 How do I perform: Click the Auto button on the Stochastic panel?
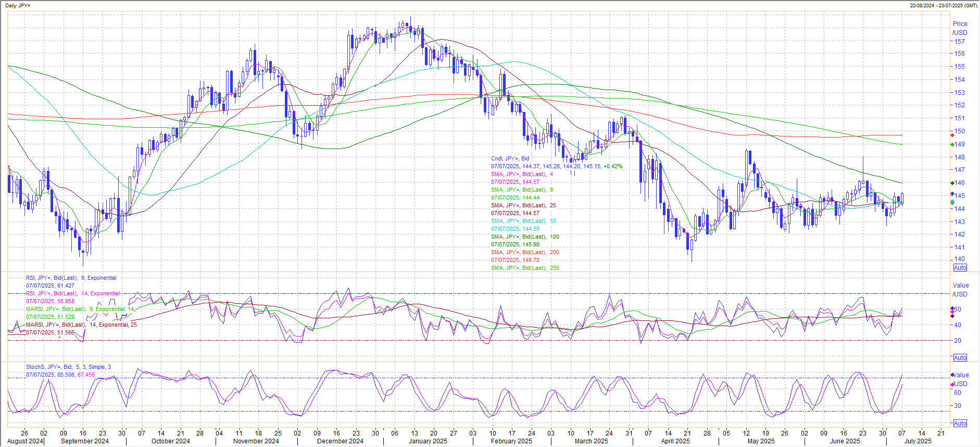pos(960,424)
